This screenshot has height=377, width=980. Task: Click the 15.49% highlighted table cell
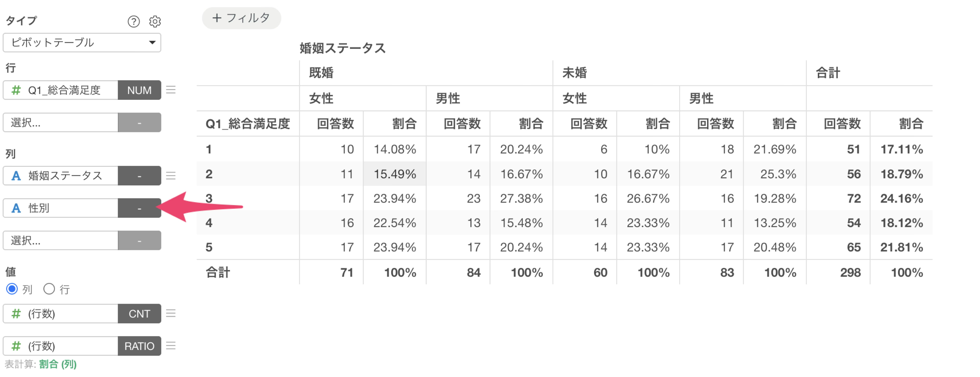pos(395,174)
